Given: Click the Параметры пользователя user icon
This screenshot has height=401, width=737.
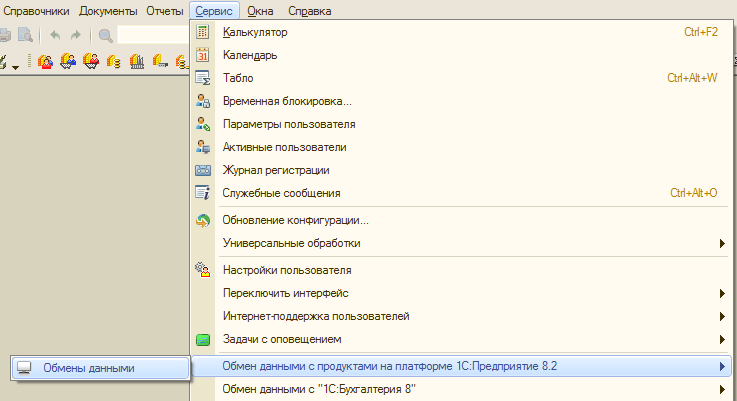Looking at the screenshot, I should point(203,124).
